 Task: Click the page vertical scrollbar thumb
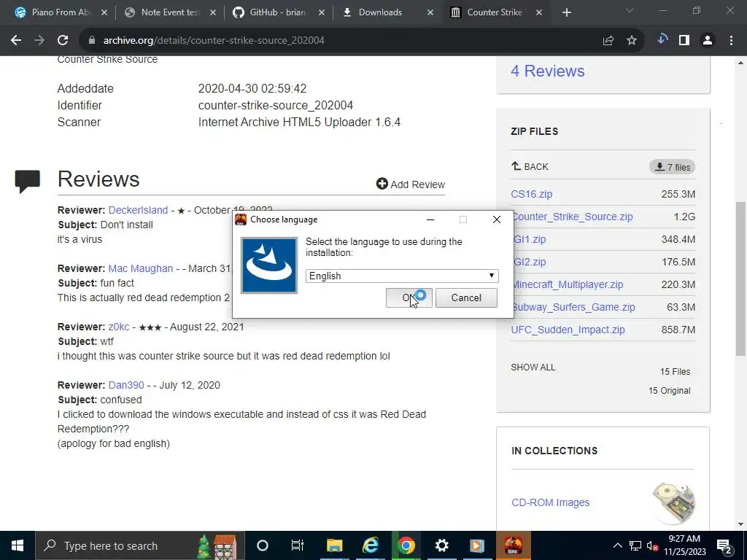tap(741, 279)
